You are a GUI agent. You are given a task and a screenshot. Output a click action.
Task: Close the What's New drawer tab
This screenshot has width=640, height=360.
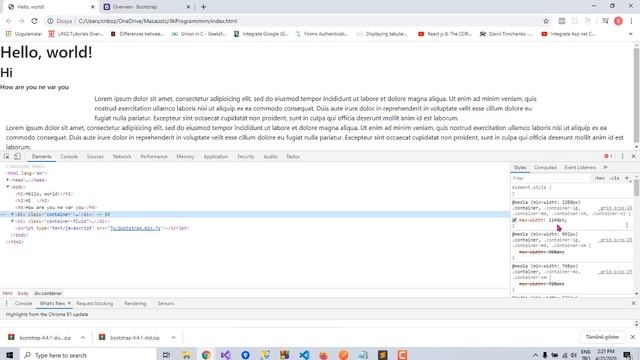point(69,303)
